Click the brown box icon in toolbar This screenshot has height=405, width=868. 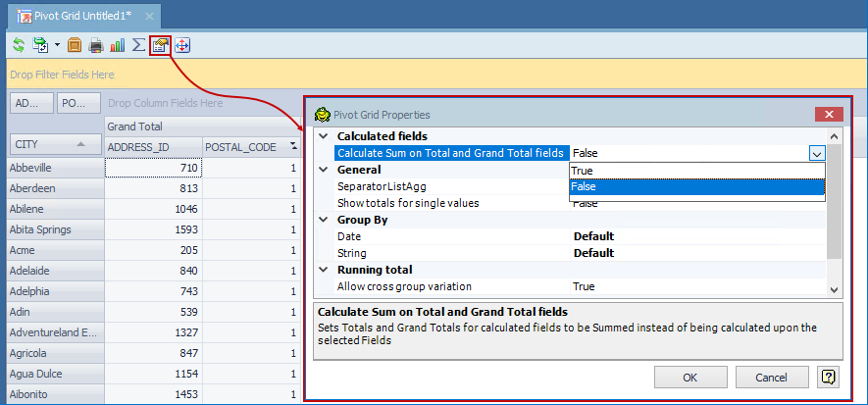click(75, 45)
